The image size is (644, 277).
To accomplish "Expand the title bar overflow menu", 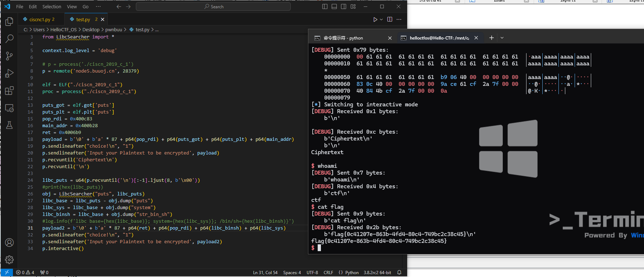I will (98, 6).
